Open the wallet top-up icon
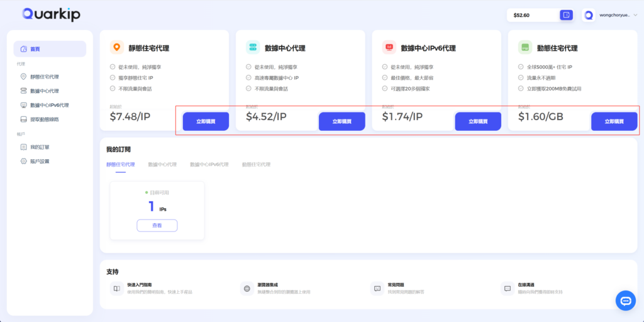 [567, 15]
